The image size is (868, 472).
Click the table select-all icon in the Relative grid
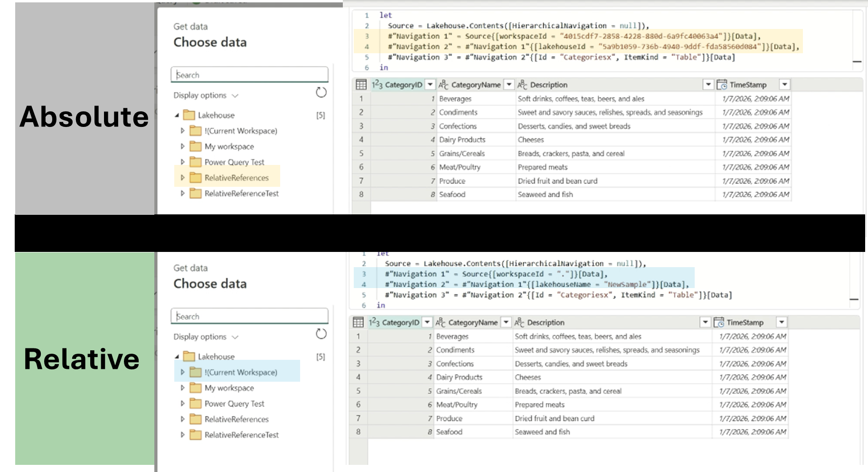pos(358,322)
